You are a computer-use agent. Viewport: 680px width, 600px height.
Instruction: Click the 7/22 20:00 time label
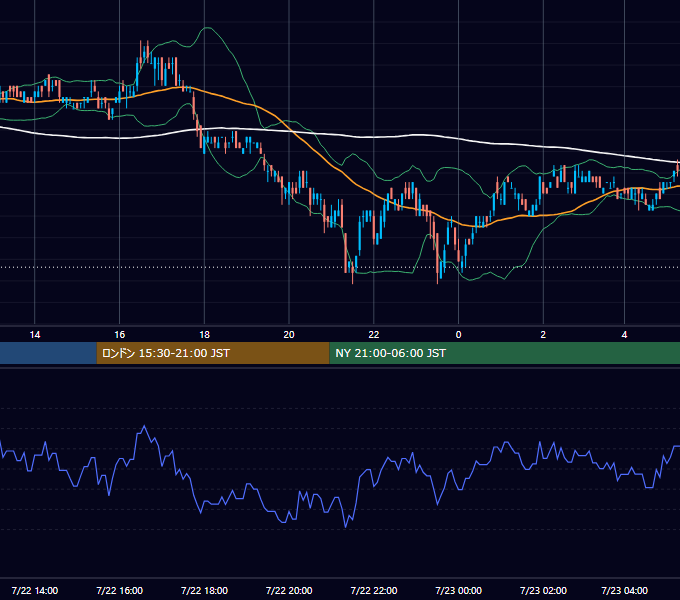289,590
